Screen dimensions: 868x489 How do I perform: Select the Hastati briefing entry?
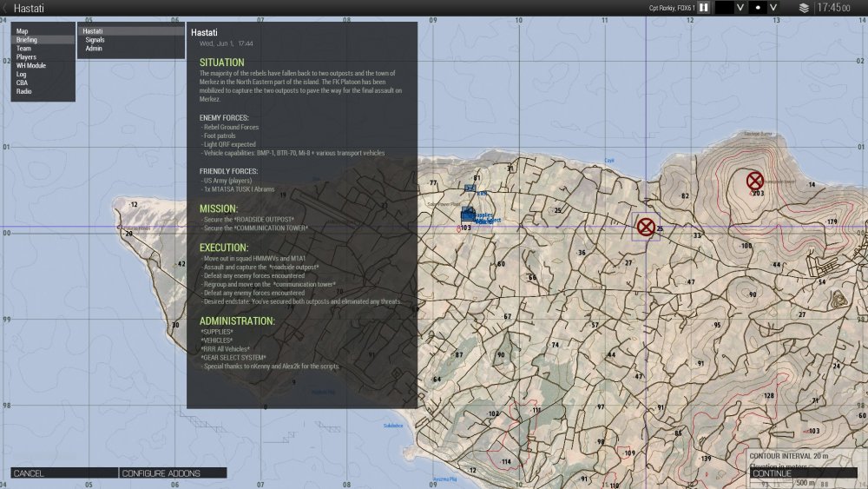[x=93, y=31]
